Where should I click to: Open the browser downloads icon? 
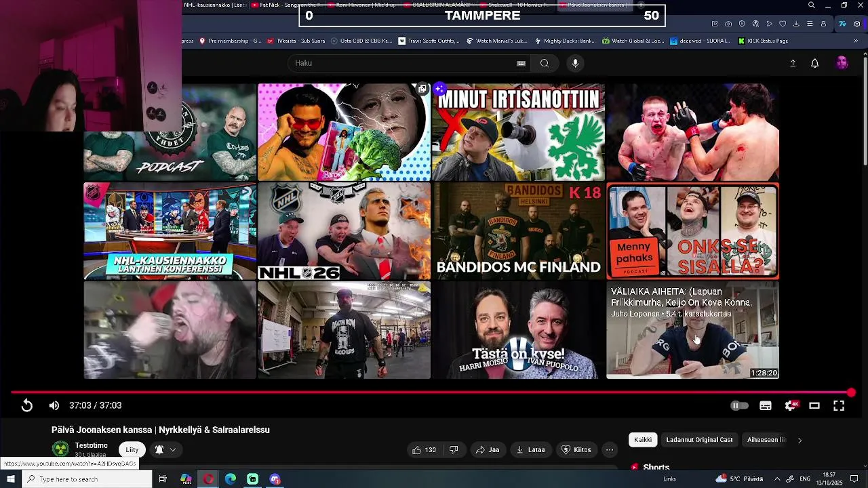796,24
